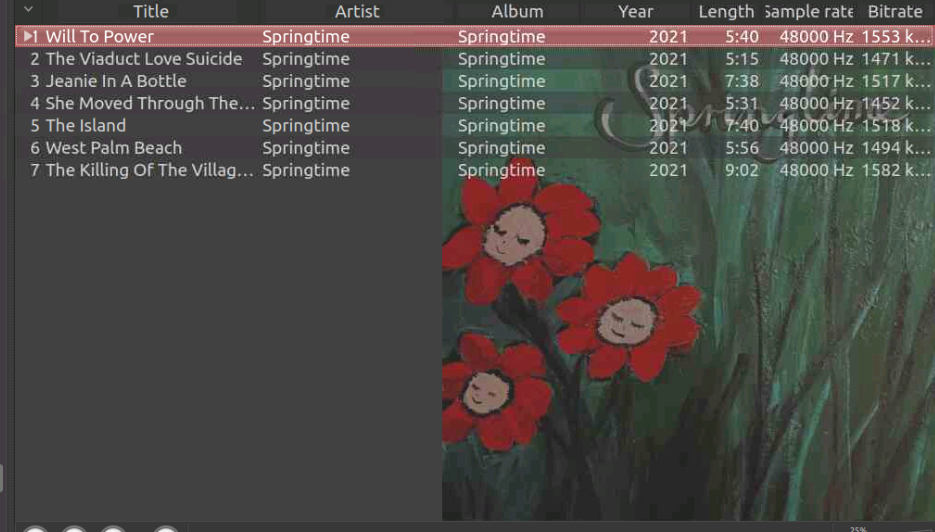This screenshot has height=532, width=935.
Task: Sort the playlist by the Artist column header
Action: [x=357, y=11]
